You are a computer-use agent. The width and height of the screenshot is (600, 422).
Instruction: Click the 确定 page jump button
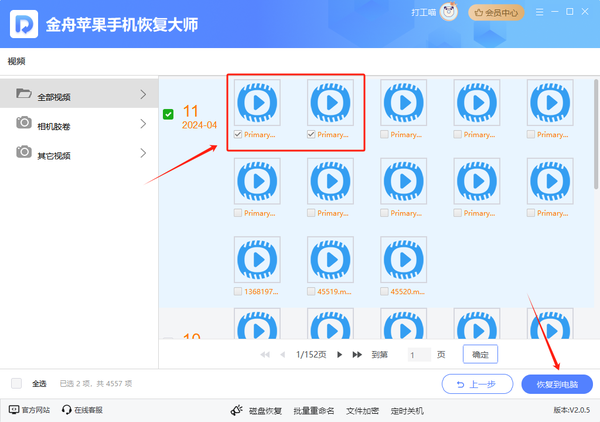tap(480, 354)
